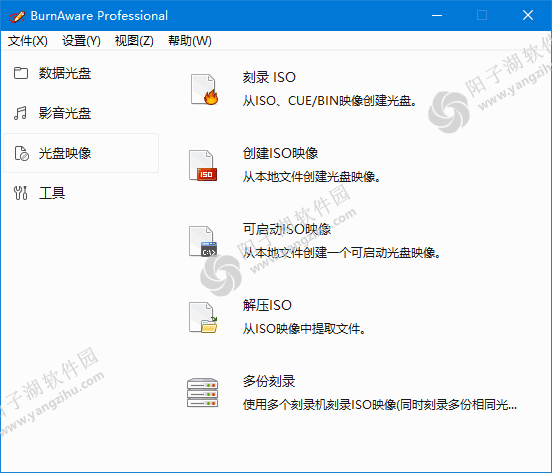Click description 从本地文件创建光盘映像。

click(x=312, y=177)
